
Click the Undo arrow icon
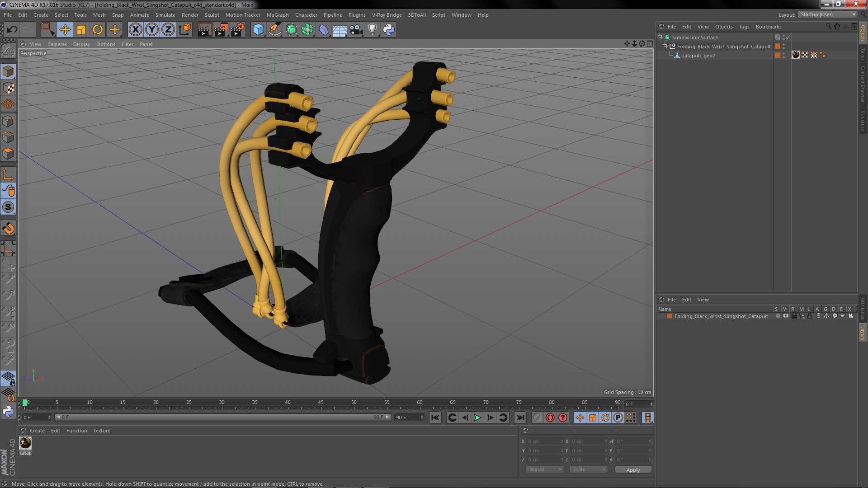coord(12,30)
